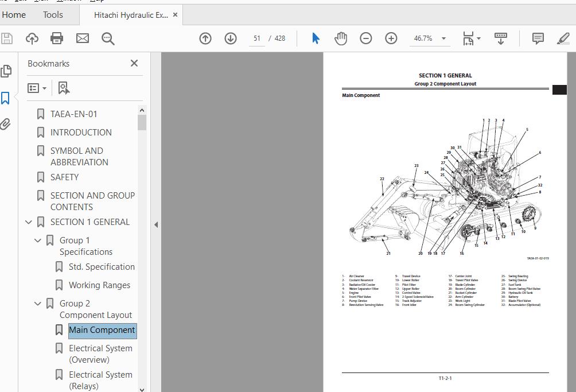This screenshot has height=392, width=576.
Task: Collapse Group 2 Component Layout bookmark
Action: click(x=38, y=304)
